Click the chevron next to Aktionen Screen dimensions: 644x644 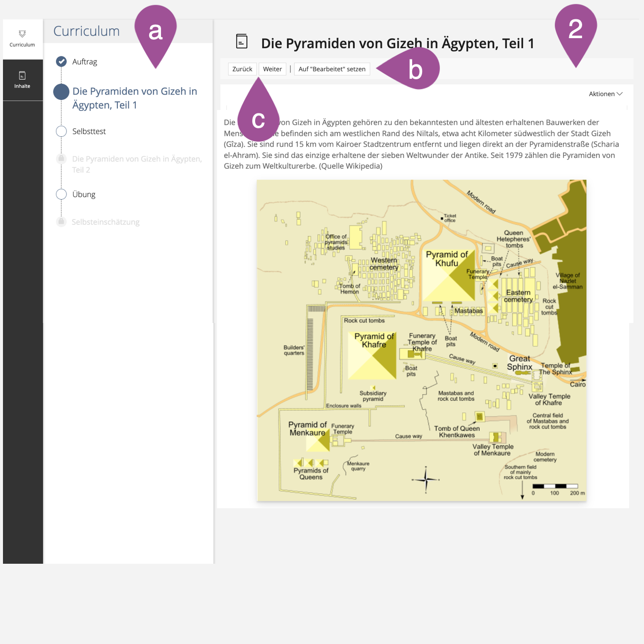(620, 94)
